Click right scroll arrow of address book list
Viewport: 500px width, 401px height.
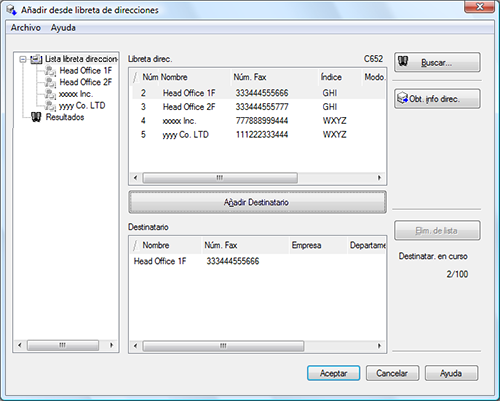click(x=379, y=178)
